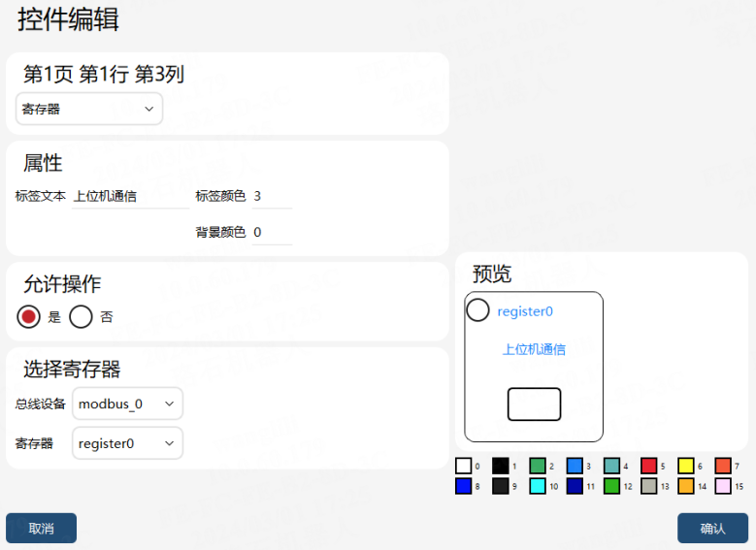
Task: Pick color swatch 3 blue
Action: [x=575, y=467]
